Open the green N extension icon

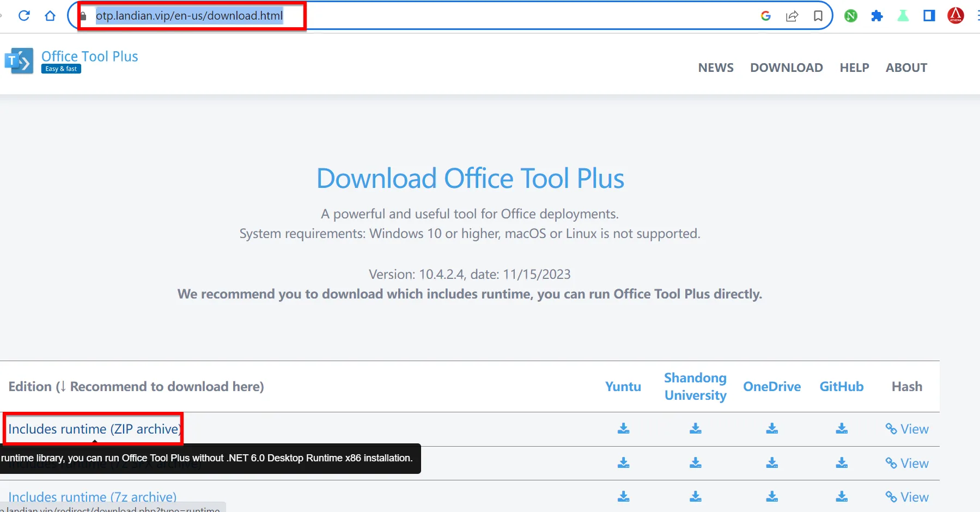pos(851,16)
